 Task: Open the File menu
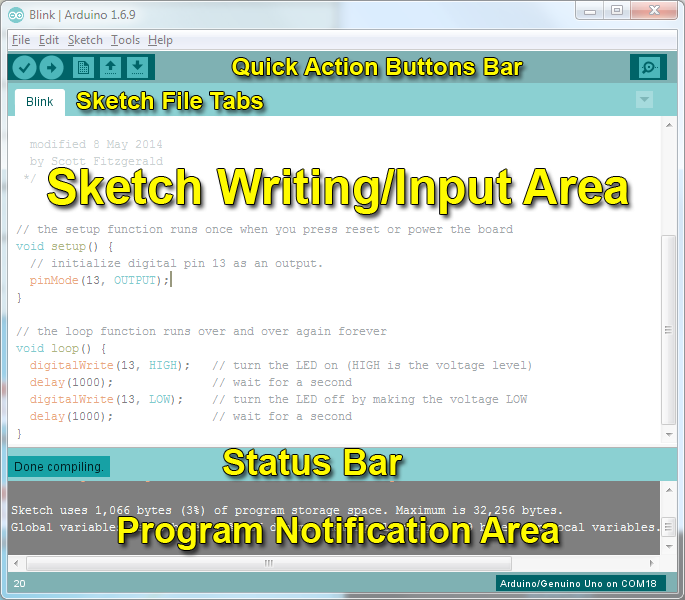(x=21, y=40)
